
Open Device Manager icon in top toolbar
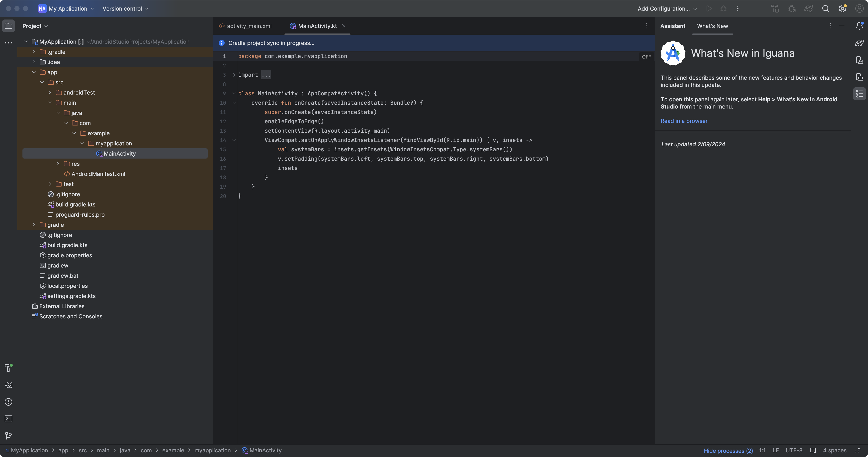click(775, 9)
